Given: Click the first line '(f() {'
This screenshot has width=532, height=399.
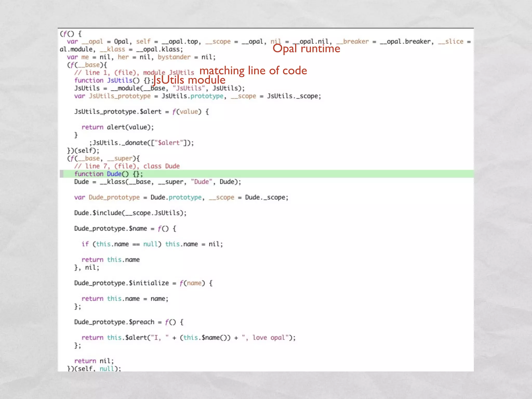Looking at the screenshot, I should click(71, 34).
